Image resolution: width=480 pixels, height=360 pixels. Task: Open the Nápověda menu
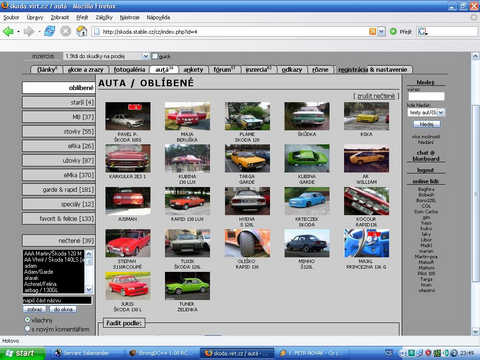click(x=158, y=17)
